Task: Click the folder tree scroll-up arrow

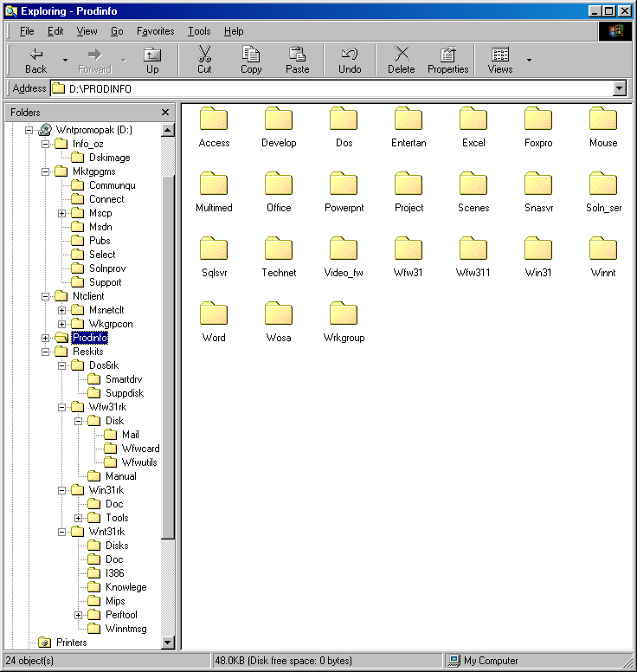Action: (168, 130)
